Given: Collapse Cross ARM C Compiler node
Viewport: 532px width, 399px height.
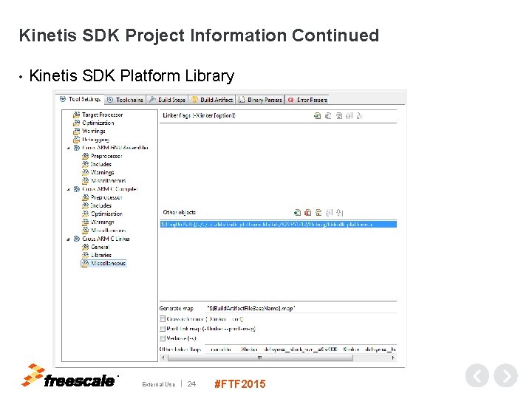Looking at the screenshot, I should tap(69, 189).
